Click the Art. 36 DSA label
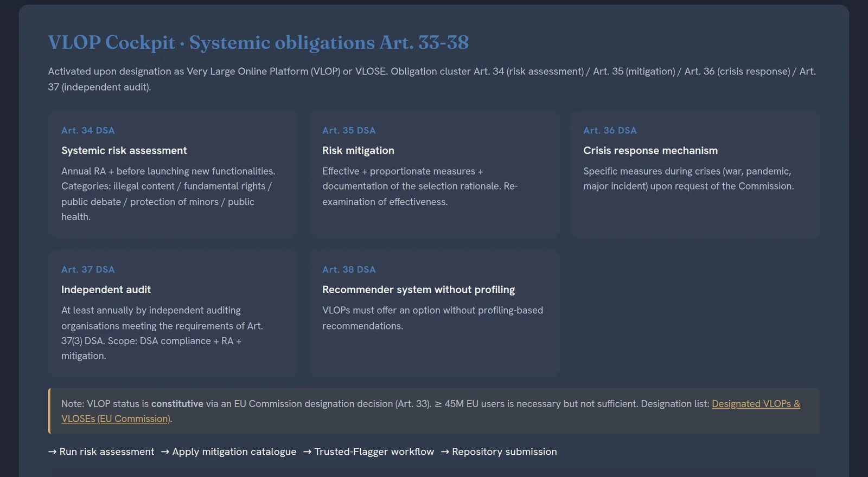 610,131
